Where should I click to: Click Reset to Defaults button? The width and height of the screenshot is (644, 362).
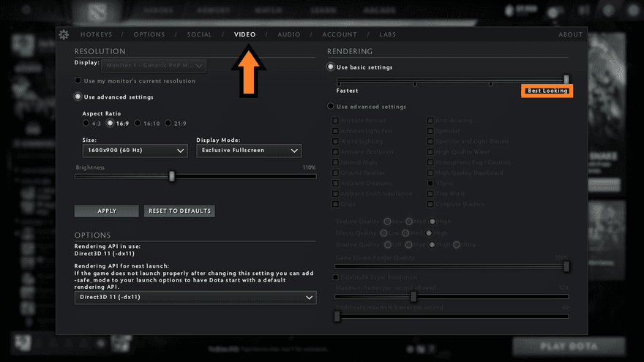pos(179,211)
